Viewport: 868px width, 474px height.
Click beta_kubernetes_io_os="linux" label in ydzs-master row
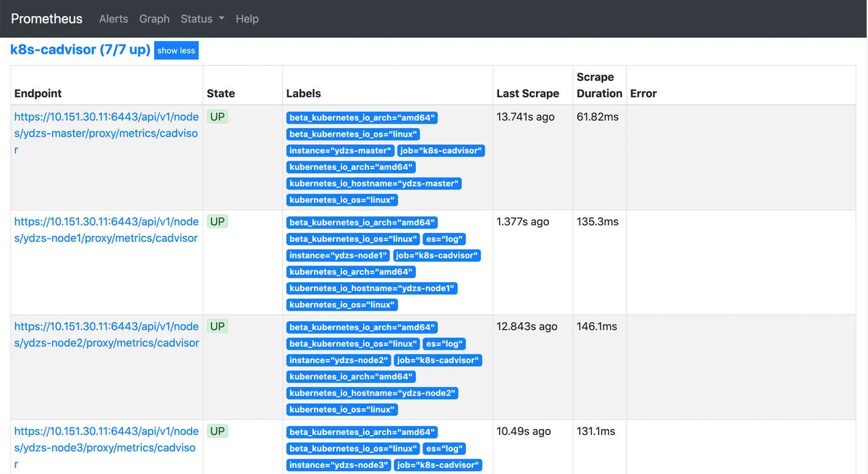coord(354,135)
